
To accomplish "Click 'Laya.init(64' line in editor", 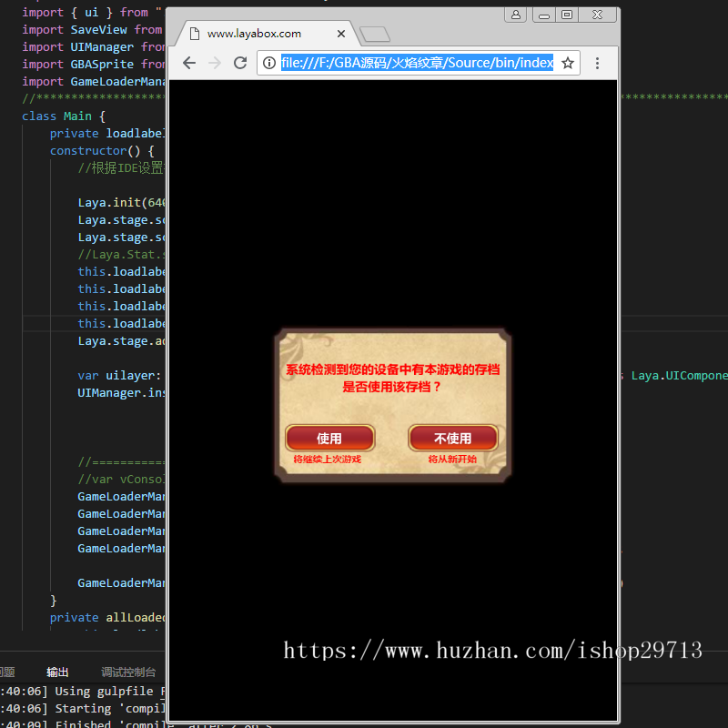I will 121,202.
